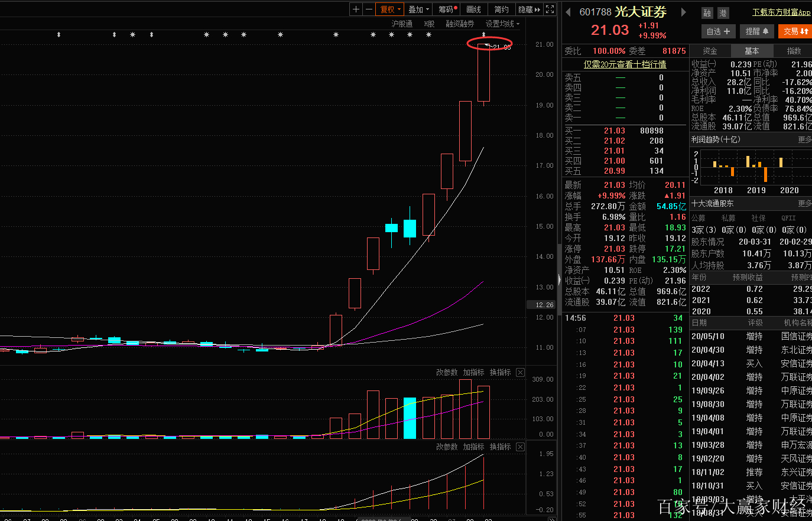
Task: Expand 更多 for 十大流通股东 section
Action: pos(804,203)
